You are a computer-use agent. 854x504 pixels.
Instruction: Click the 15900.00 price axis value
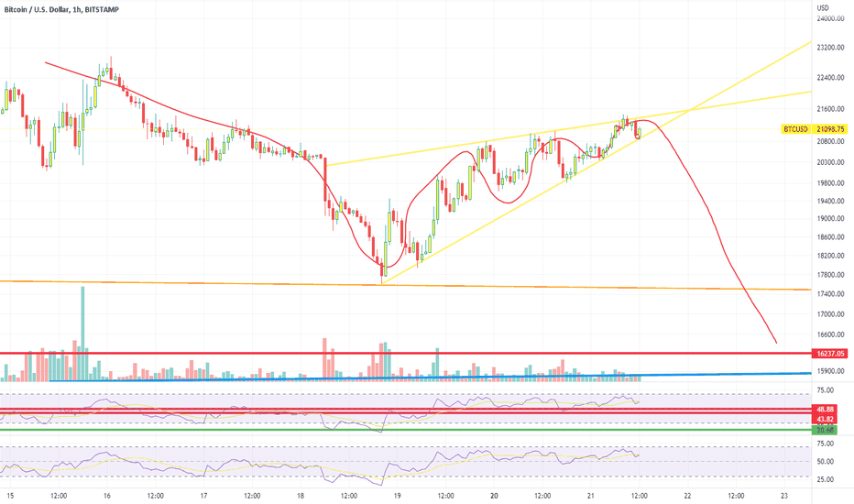(830, 371)
